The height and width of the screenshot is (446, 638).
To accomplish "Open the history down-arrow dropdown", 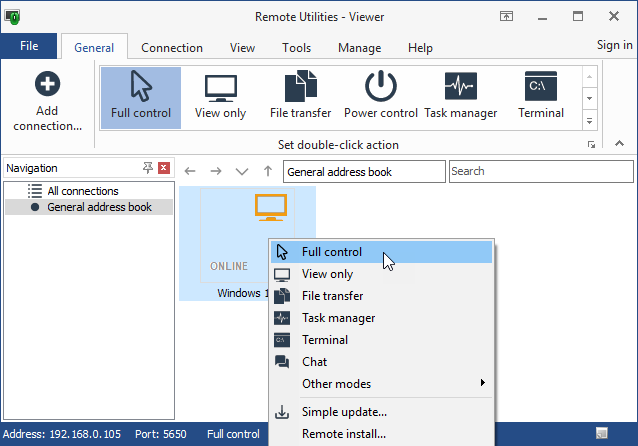I will click(x=241, y=172).
